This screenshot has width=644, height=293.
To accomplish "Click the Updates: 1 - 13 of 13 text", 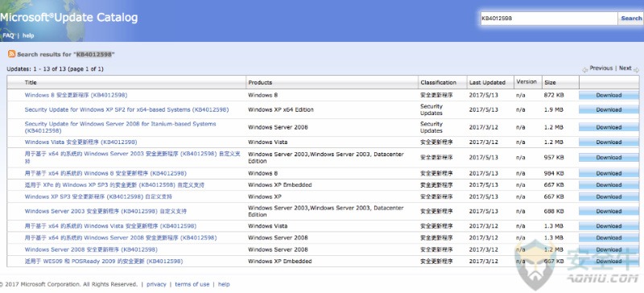I will (x=55, y=69).
